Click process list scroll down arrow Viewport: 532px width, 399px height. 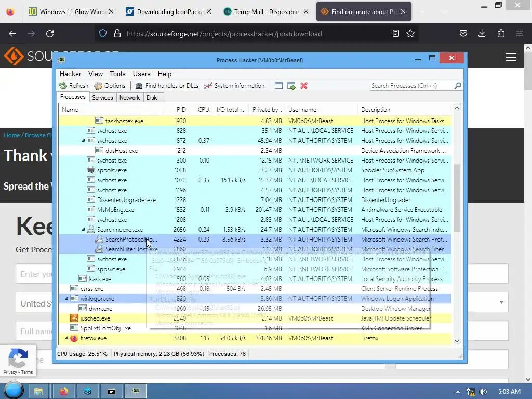coord(457,341)
